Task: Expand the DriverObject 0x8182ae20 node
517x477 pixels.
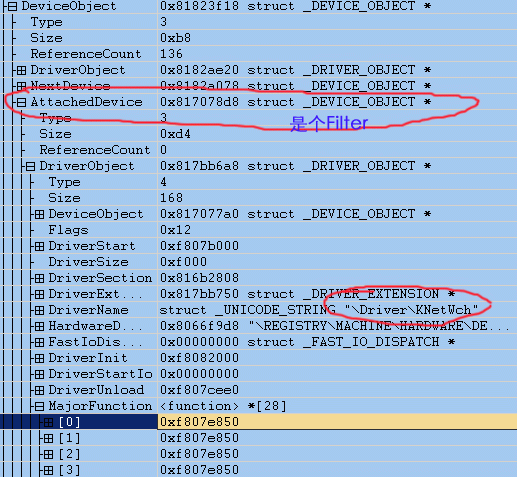Action: coord(21,70)
